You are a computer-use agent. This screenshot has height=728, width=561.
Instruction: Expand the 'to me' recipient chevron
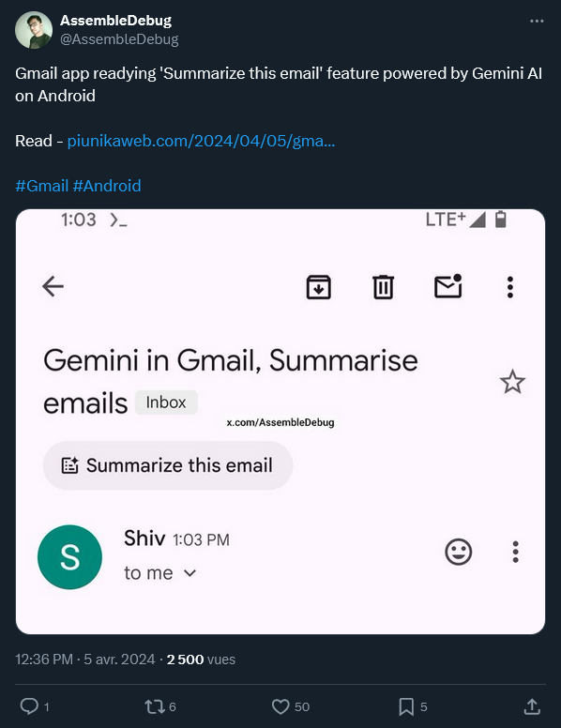[x=190, y=573]
